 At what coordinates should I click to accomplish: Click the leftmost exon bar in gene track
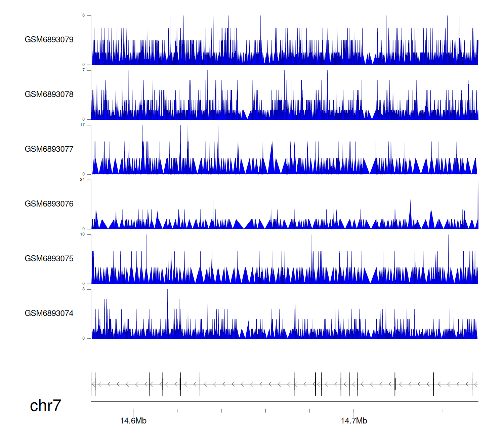[91, 384]
